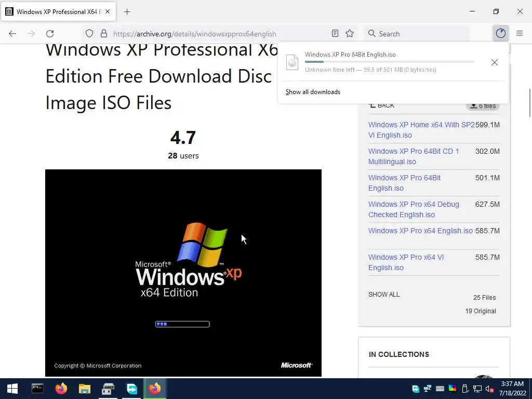This screenshot has width=532, height=399.
Task: Open the clock showing 3:37 AM
Action: click(512, 389)
